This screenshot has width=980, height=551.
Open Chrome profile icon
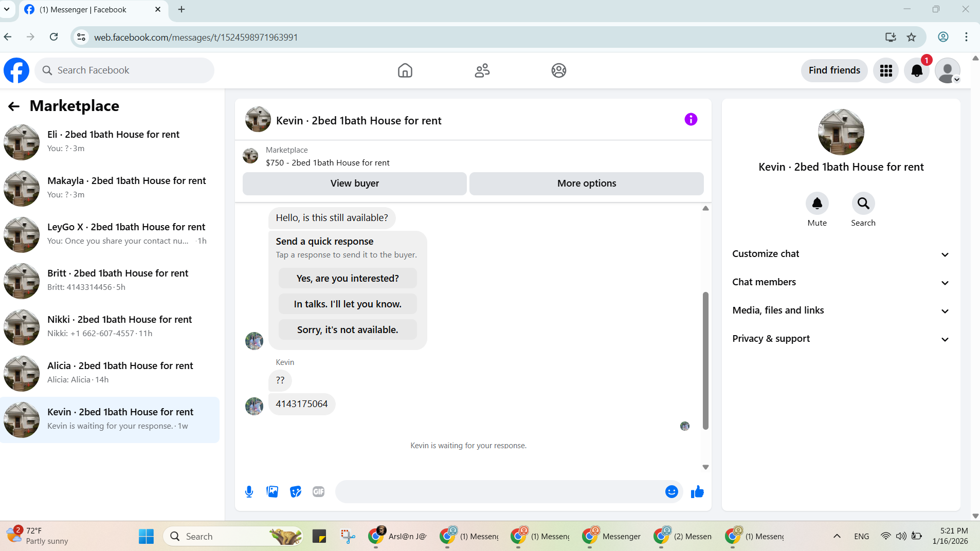pos(943,37)
